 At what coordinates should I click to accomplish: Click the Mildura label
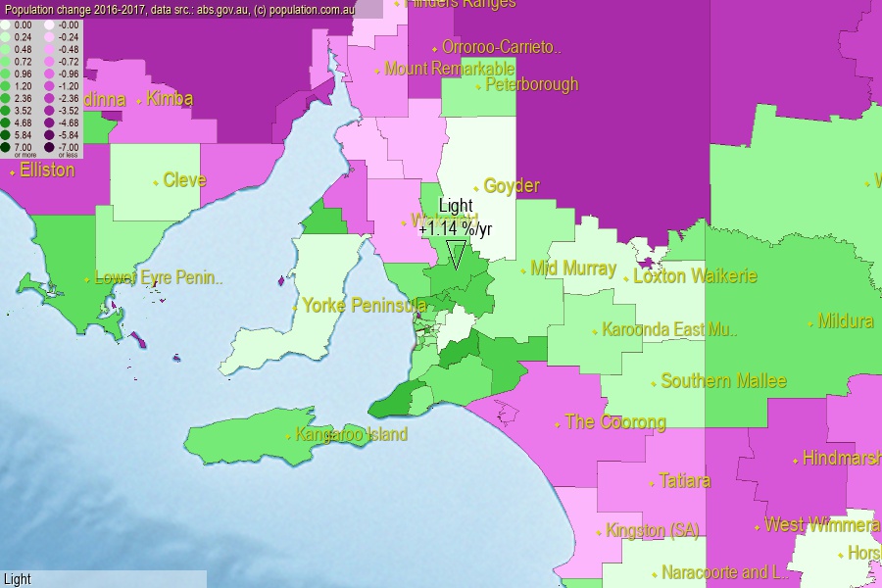coord(846,321)
